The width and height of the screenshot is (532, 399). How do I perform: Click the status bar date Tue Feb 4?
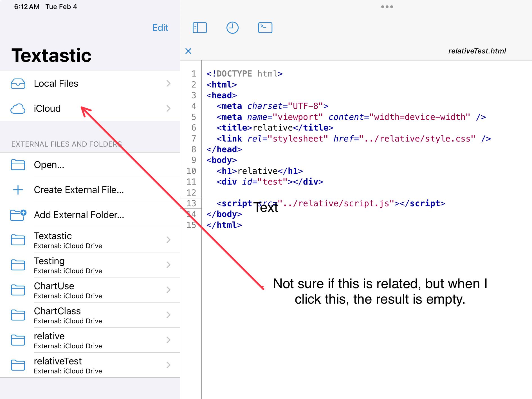[x=61, y=7]
